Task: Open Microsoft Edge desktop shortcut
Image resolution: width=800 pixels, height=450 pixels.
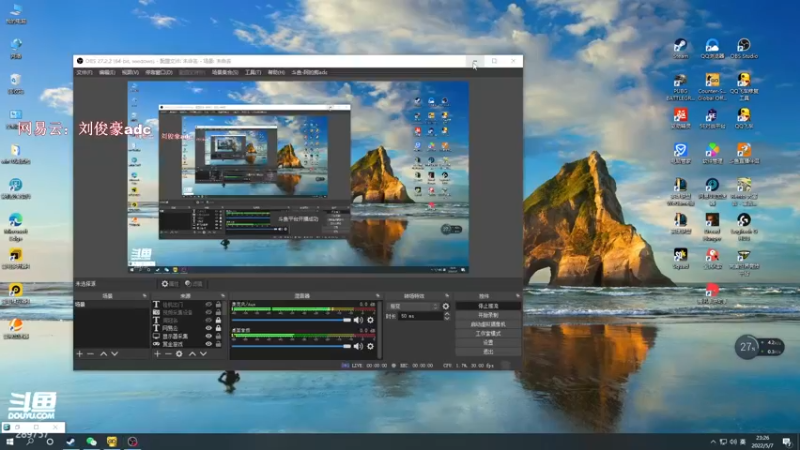Action: (15, 227)
